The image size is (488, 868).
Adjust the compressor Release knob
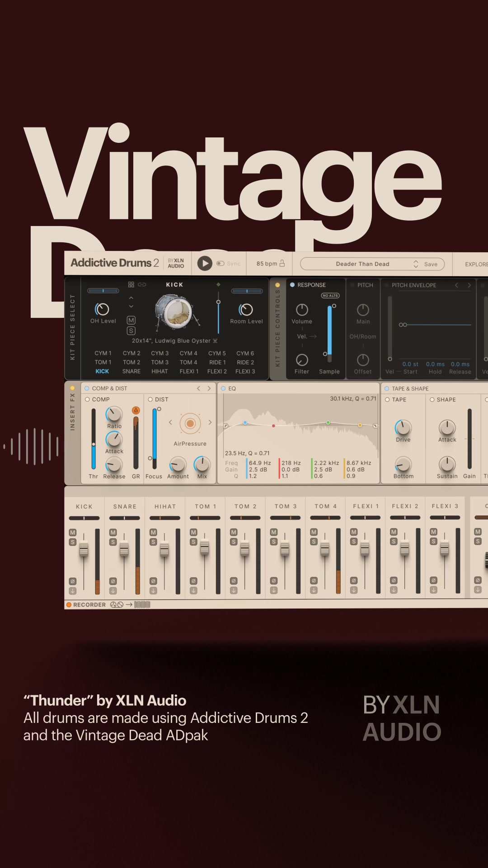[x=114, y=464]
